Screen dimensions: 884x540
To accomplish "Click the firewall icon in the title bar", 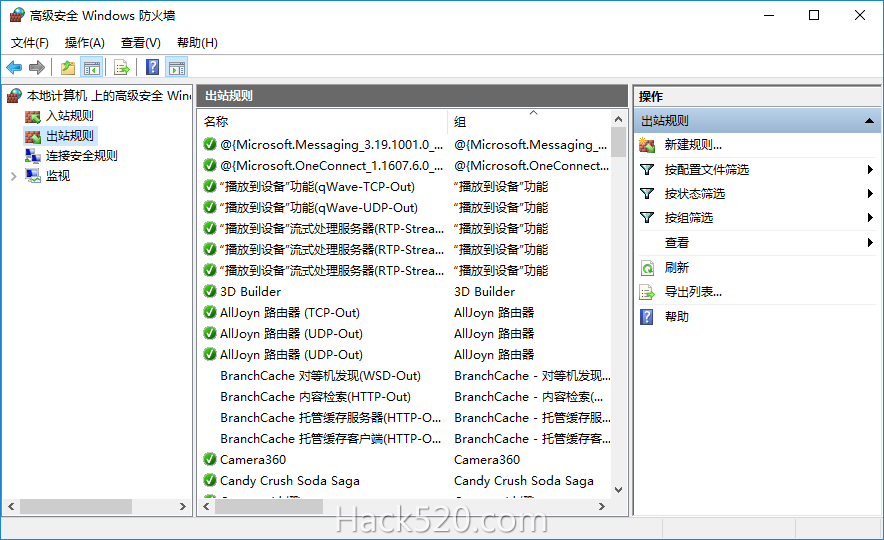I will point(17,15).
